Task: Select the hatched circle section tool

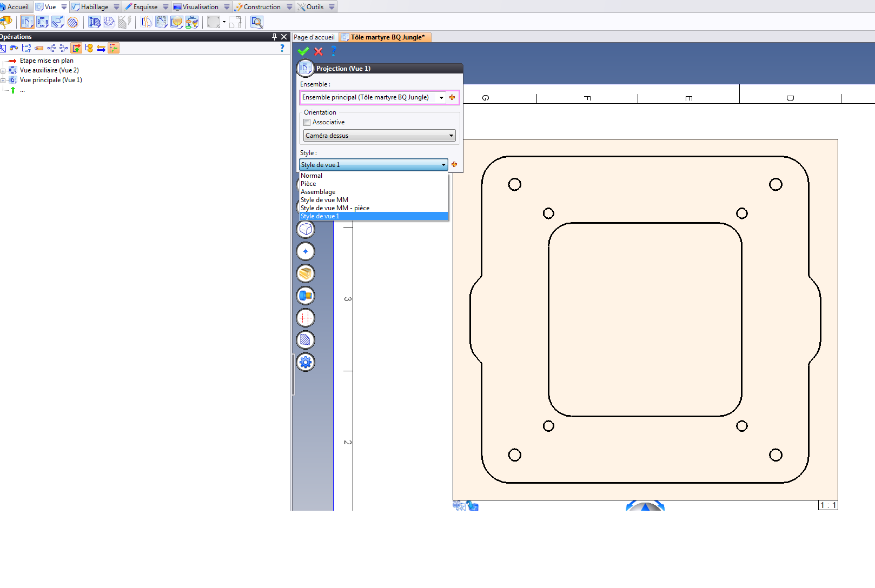Action: tap(72, 22)
